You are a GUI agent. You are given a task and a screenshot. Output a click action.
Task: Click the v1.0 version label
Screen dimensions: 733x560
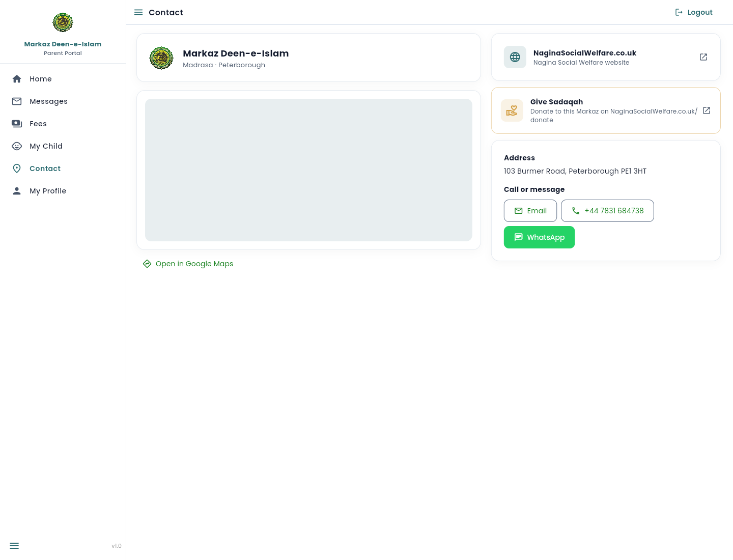117,546
